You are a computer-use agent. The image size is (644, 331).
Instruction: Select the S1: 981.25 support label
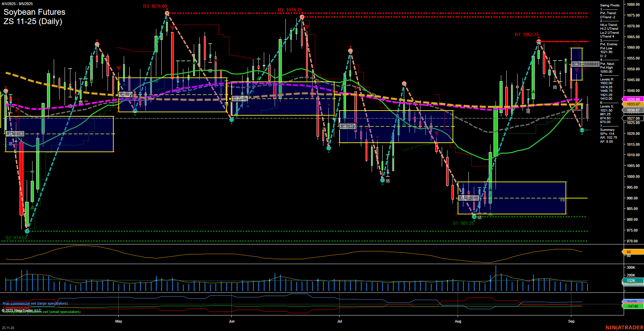coord(463,223)
